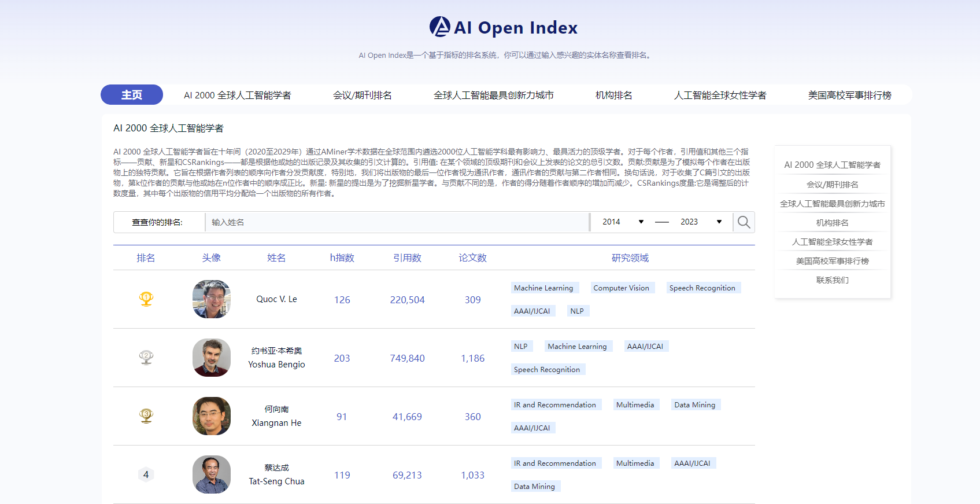Click Quoc V. Le's Speech Recognition tag
Image resolution: width=980 pixels, height=504 pixels.
(702, 288)
